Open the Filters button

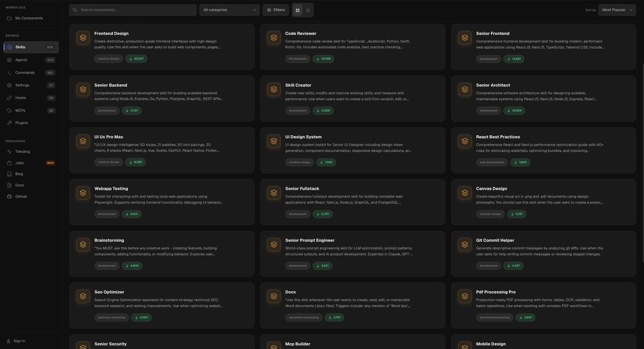pos(276,10)
